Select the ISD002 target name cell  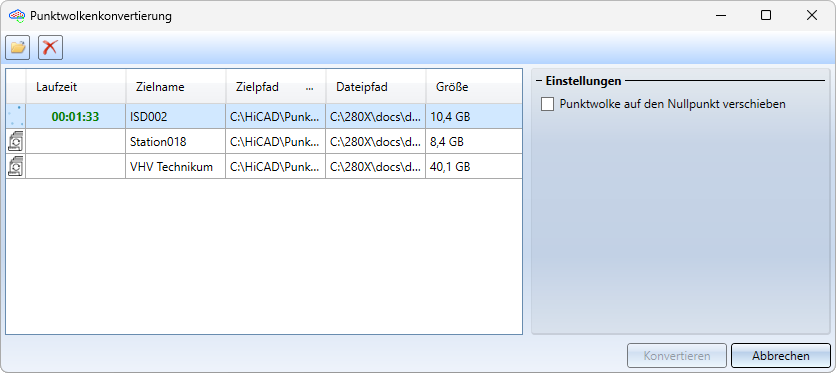176,117
